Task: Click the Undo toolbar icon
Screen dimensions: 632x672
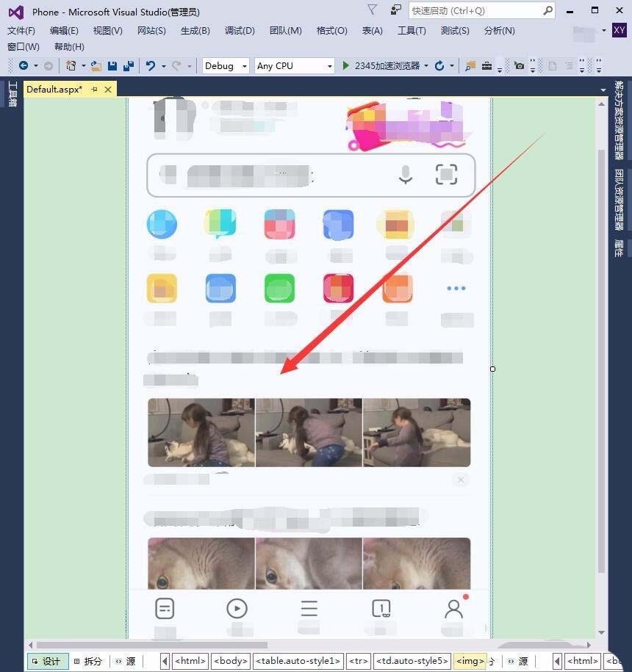Action: pyautogui.click(x=148, y=65)
